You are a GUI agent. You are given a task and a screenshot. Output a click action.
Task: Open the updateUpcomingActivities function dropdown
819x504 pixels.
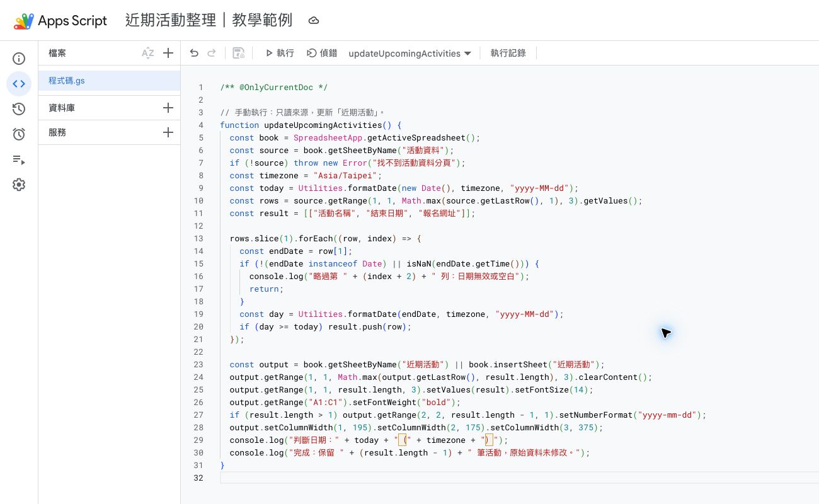pos(410,54)
